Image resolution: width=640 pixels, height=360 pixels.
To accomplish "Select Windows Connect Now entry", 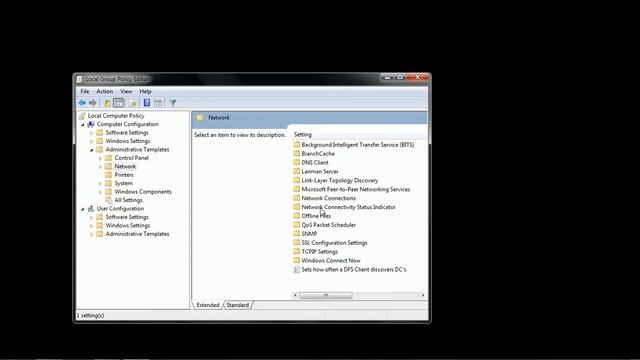I will (x=331, y=260).
